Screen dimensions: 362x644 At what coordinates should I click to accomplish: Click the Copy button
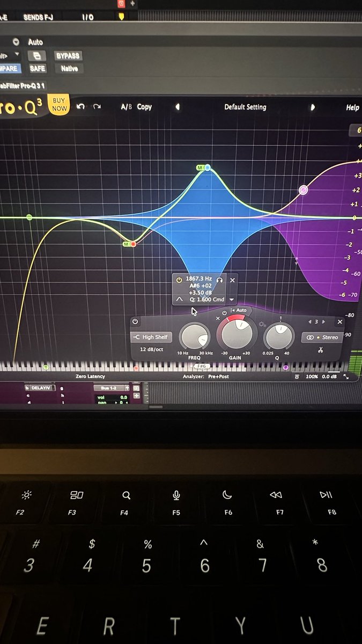pyautogui.click(x=144, y=107)
